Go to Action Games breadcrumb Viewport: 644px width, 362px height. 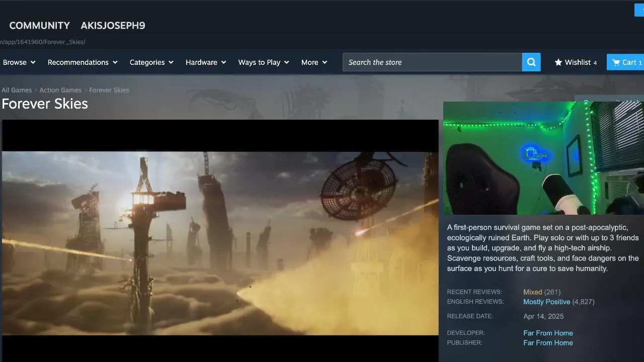pos(60,90)
